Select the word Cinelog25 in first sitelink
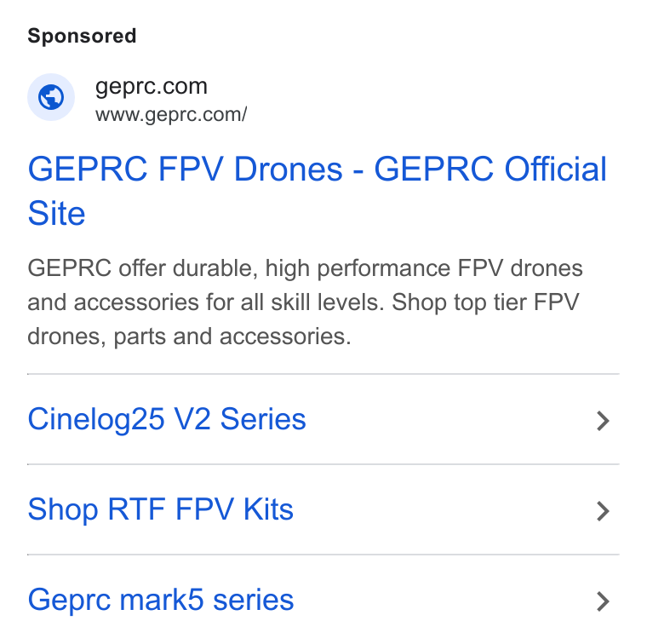This screenshot has width=647, height=644. click(x=96, y=420)
